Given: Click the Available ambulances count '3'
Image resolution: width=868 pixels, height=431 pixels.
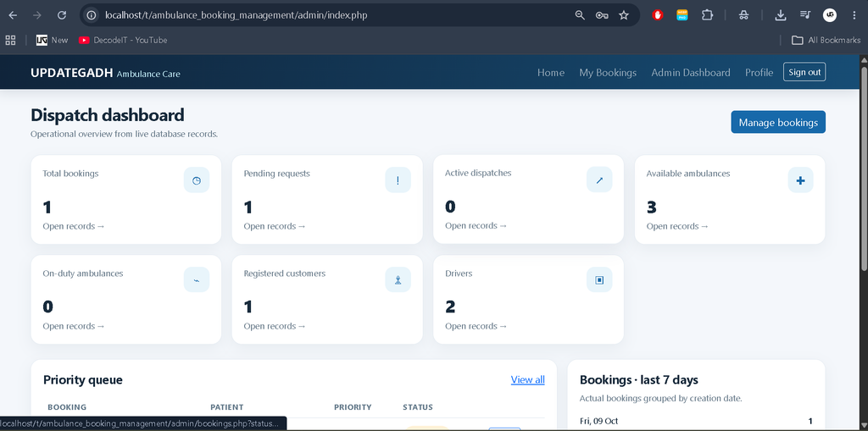Looking at the screenshot, I should pyautogui.click(x=652, y=207).
